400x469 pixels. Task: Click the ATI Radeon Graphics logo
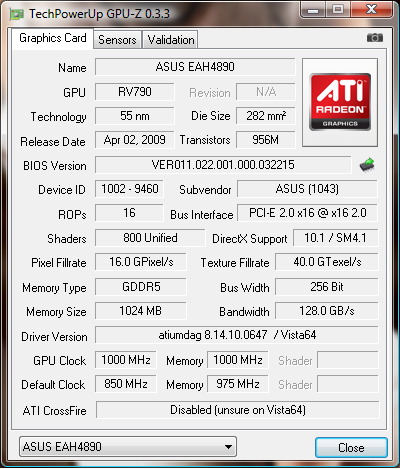(340, 102)
